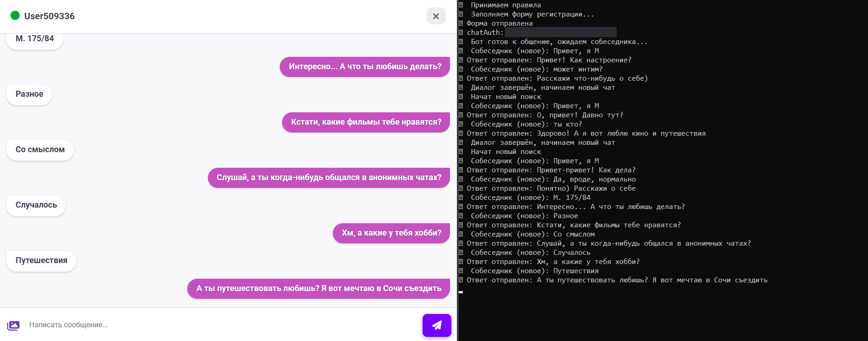The image size is (868, 341).
Task: Click terminal line 'Собеседник (новое): М. 175/84'
Action: pyautogui.click(x=525, y=198)
